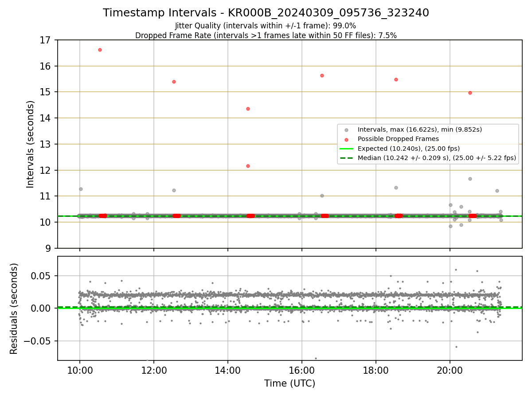
Task: Click legend entry 'Intervals, max (16.622s), min (9.852s)'
Action: (x=420, y=129)
